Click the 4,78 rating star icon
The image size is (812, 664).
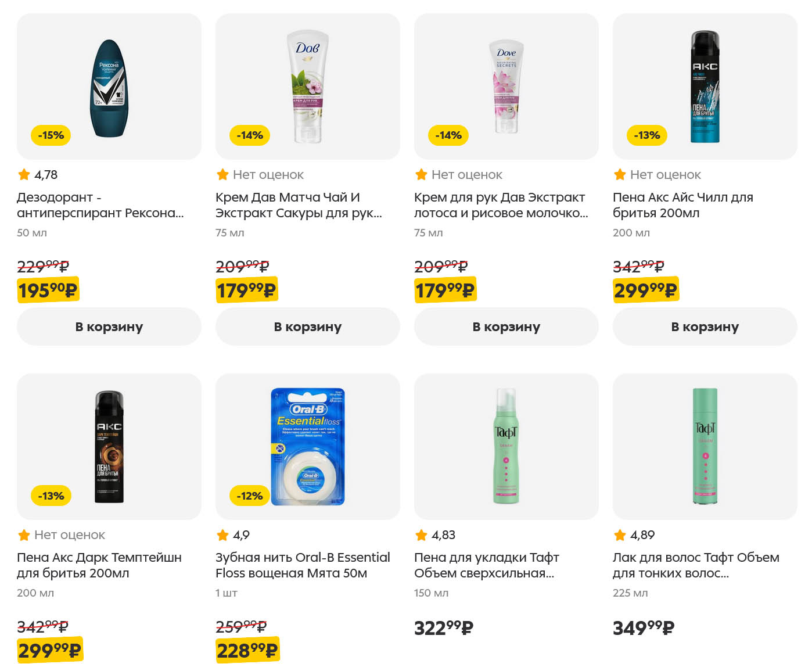pos(24,174)
